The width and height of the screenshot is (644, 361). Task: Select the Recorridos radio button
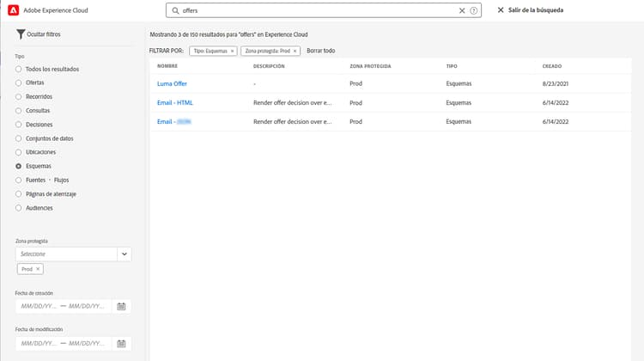click(x=19, y=96)
